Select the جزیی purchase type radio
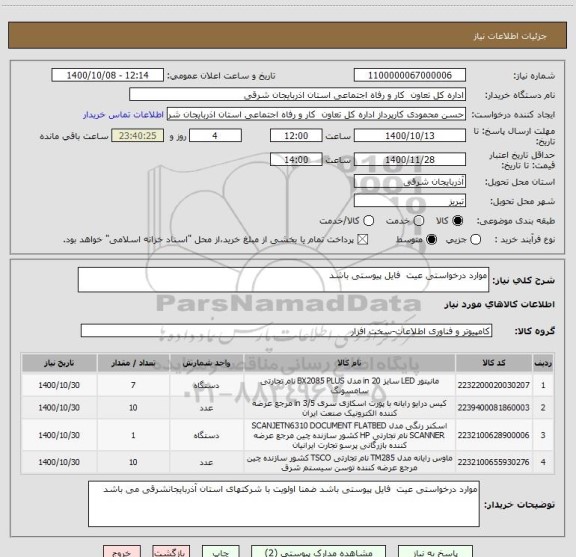Image resolution: width=576 pixels, height=557 pixels. click(x=475, y=240)
